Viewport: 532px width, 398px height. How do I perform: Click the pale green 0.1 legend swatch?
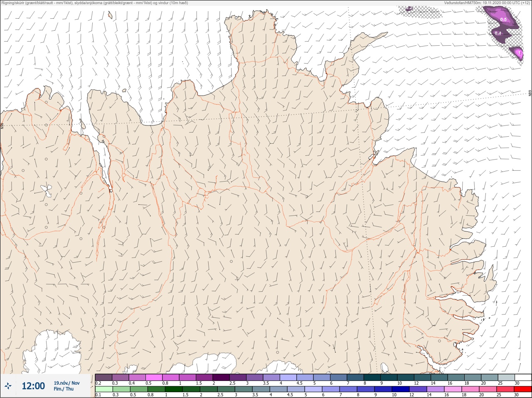point(104,389)
